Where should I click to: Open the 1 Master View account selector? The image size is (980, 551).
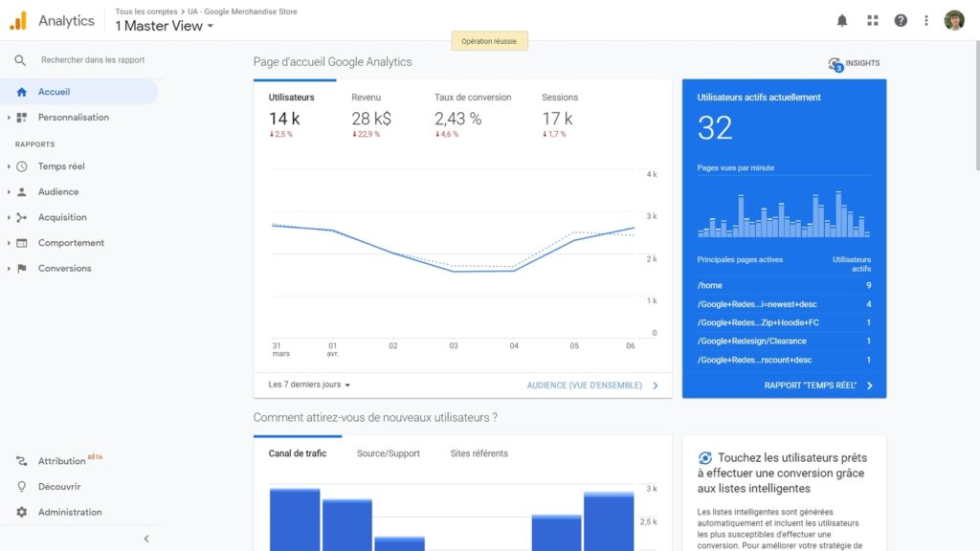[161, 26]
